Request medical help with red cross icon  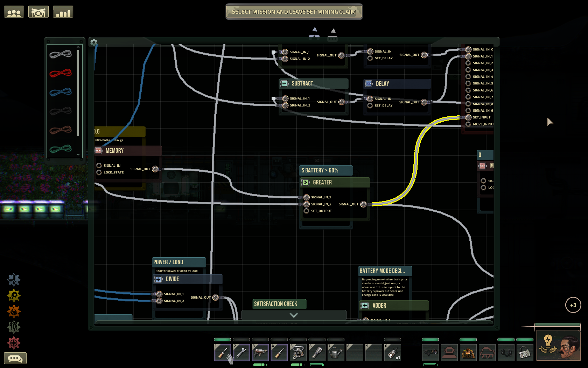point(14,343)
